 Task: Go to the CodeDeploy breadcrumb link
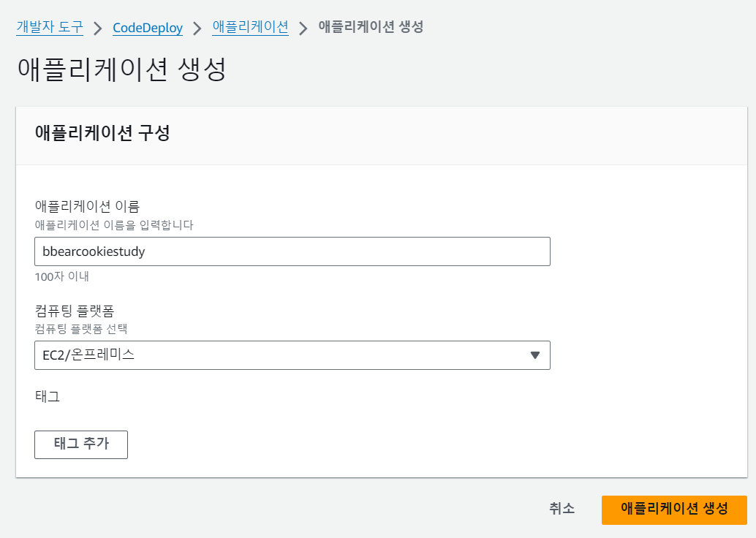tap(148, 28)
